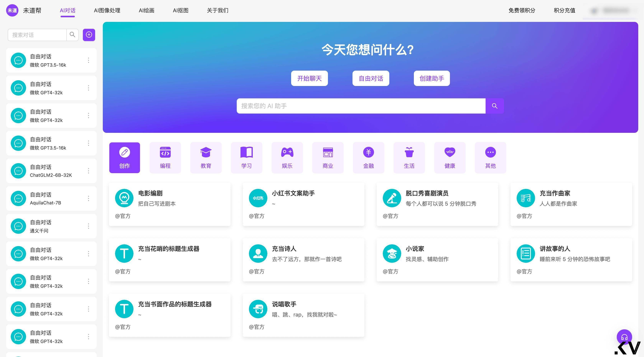Open the customer support headset icon

point(624,337)
